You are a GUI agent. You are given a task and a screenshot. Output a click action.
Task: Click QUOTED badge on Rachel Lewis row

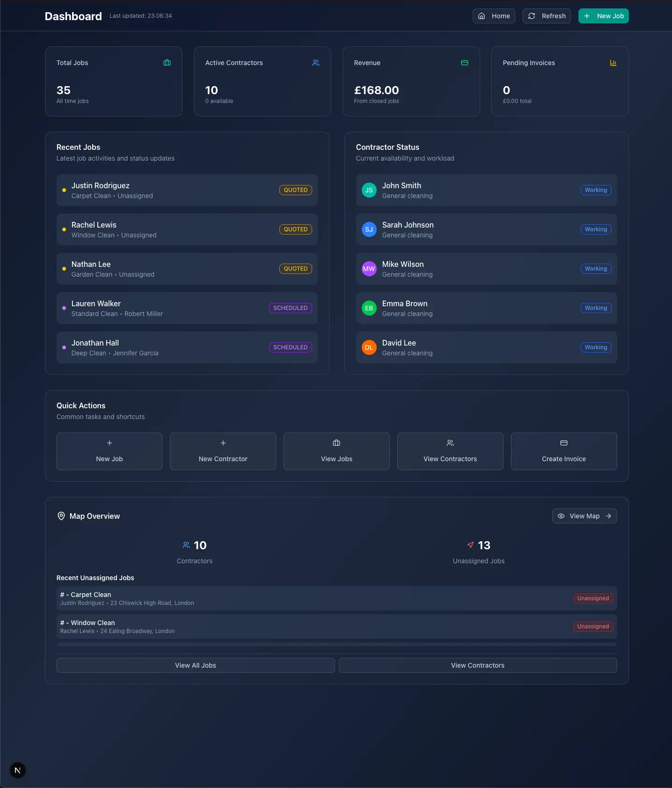click(296, 229)
